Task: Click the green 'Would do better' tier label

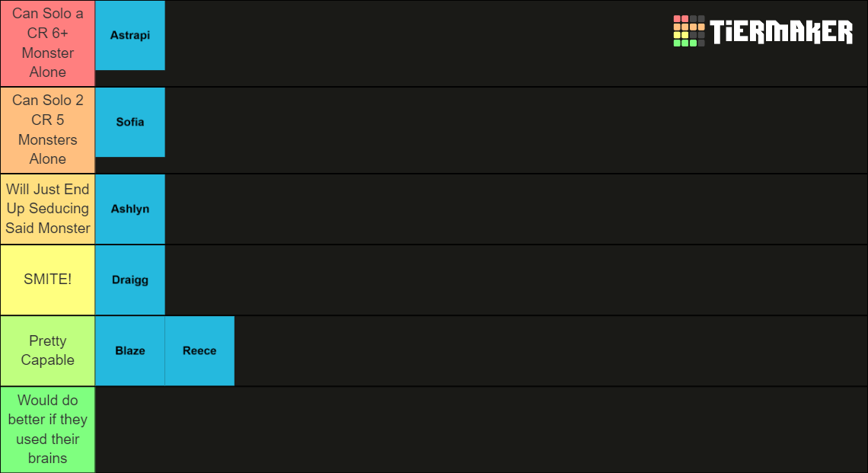Action: pyautogui.click(x=48, y=430)
